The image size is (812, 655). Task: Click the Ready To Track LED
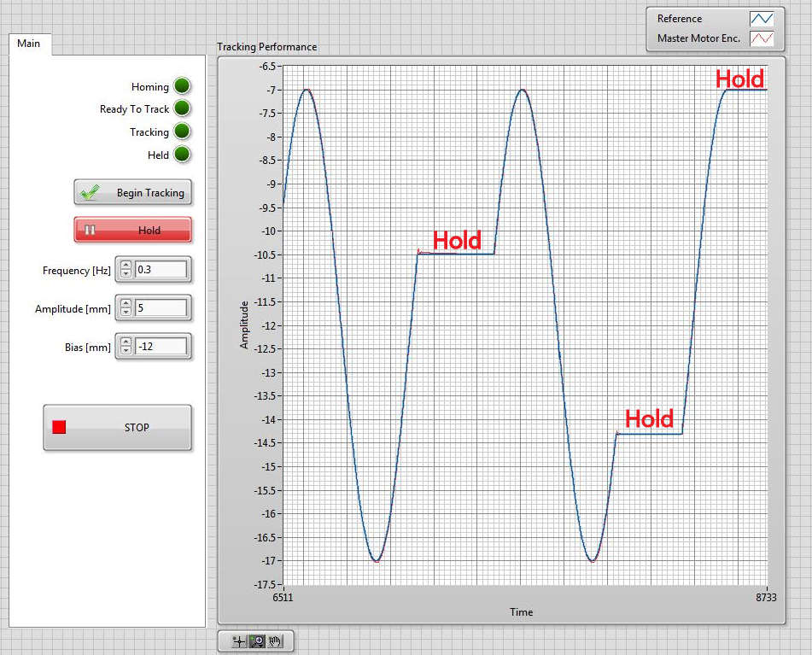[182, 108]
